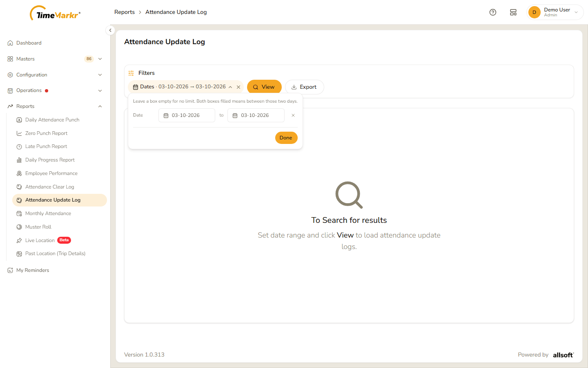
Task: Click the Export download icon
Action: (294, 87)
